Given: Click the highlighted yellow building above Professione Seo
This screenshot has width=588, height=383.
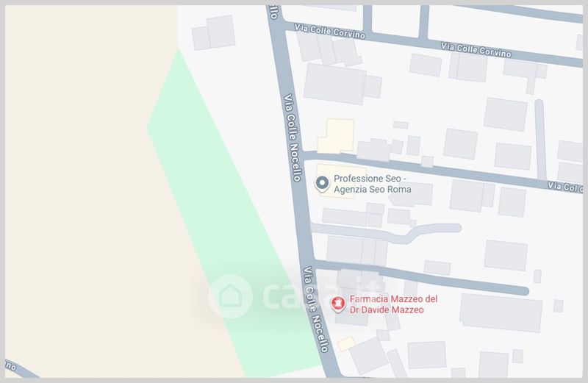Looking at the screenshot, I should (337, 136).
